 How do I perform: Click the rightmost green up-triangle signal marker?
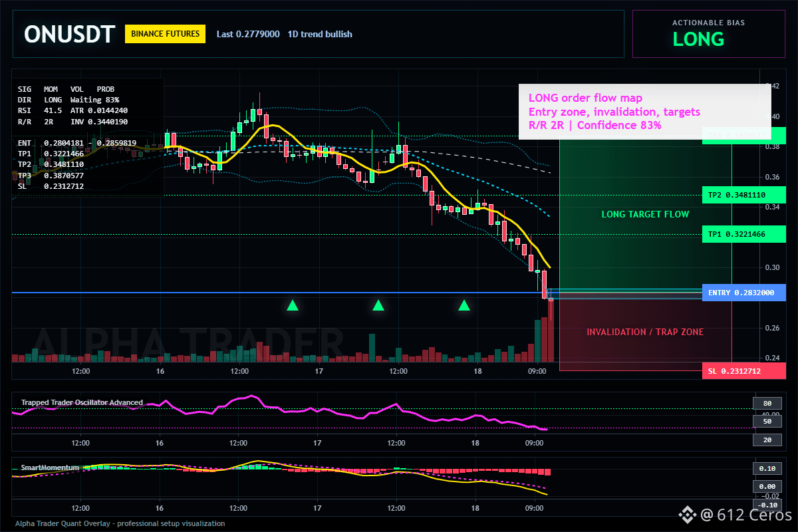click(464, 305)
